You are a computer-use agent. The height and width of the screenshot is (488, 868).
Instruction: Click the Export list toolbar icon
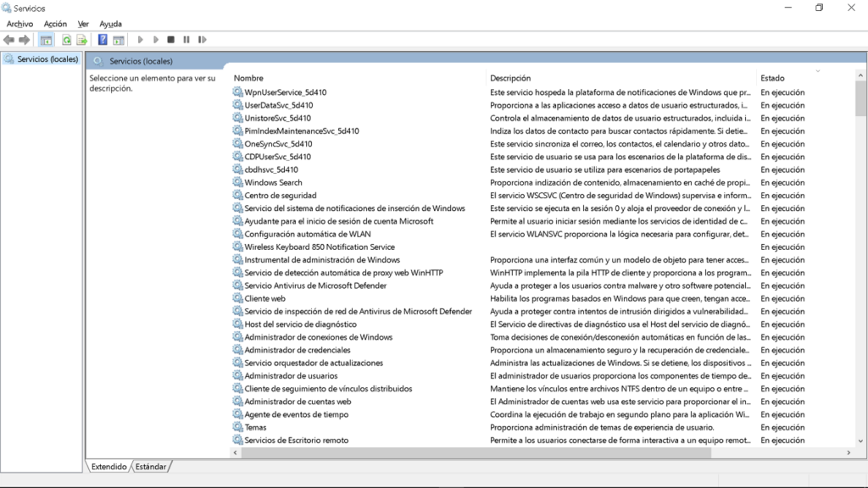[x=82, y=40]
